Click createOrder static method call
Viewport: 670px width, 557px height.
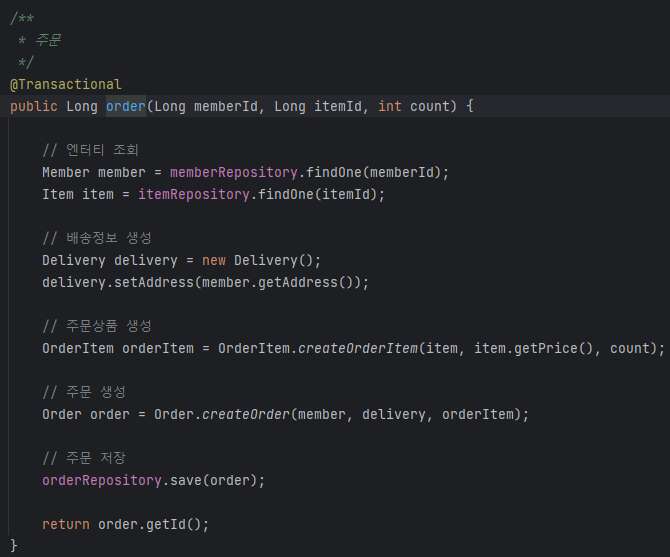point(246,414)
